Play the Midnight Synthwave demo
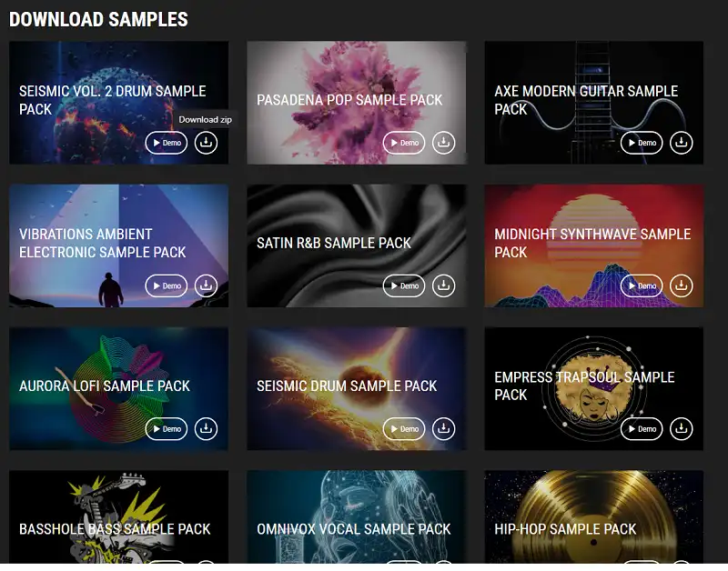The height and width of the screenshot is (571, 728). pyautogui.click(x=642, y=285)
